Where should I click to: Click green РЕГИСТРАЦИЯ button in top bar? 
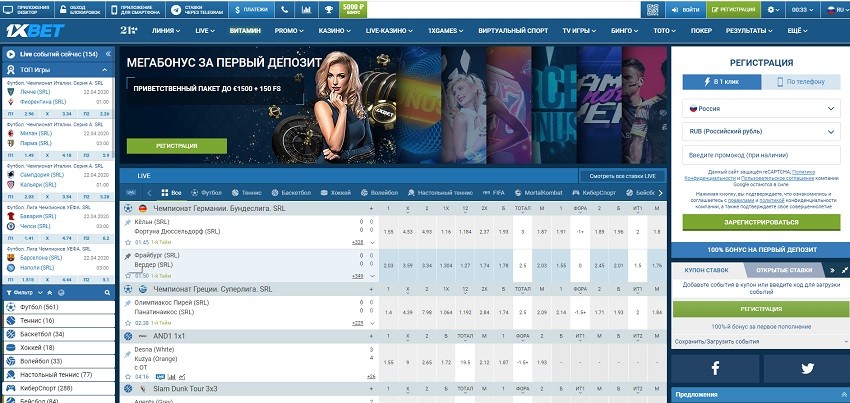click(733, 10)
